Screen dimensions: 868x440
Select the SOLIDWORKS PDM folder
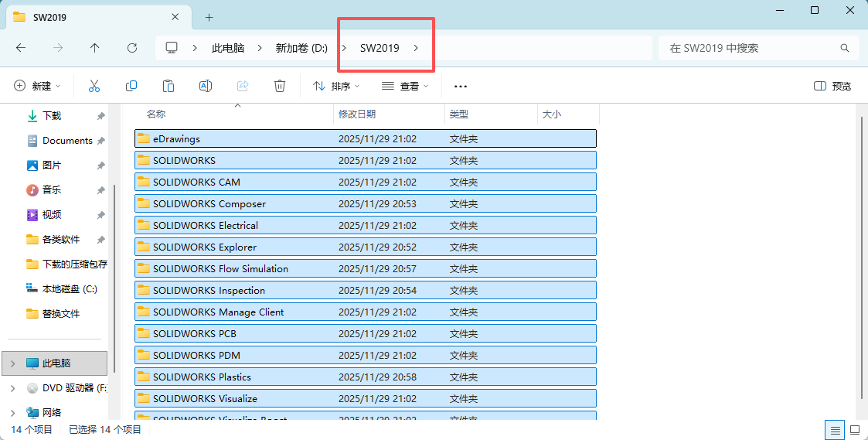366,355
